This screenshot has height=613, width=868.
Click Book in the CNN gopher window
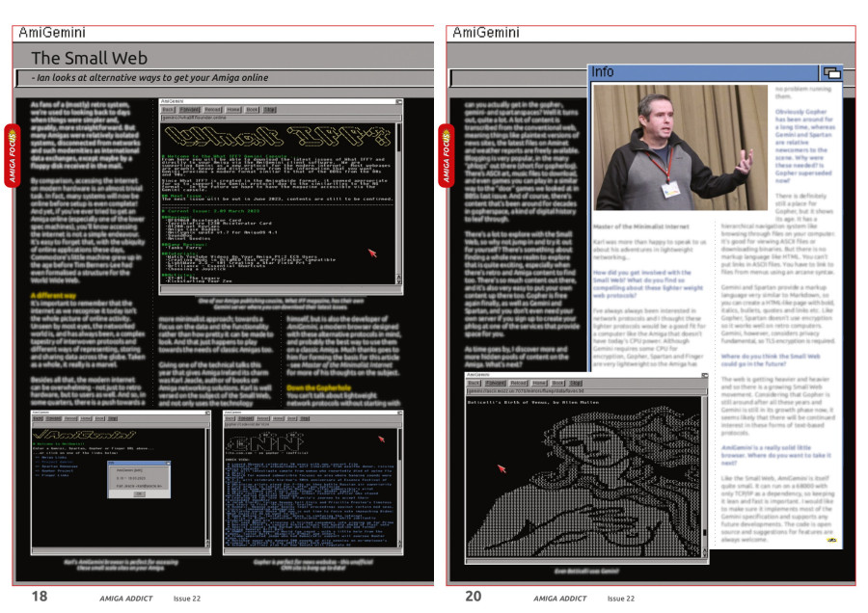pos(291,418)
